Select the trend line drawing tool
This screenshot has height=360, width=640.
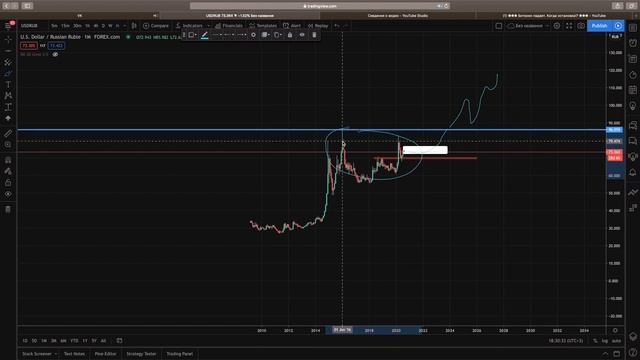click(8, 51)
